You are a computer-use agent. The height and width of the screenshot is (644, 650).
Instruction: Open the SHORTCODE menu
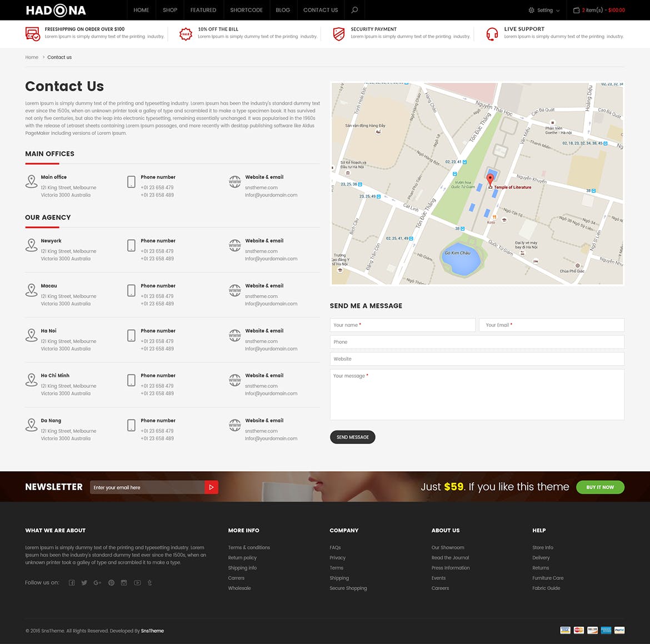pyautogui.click(x=246, y=10)
